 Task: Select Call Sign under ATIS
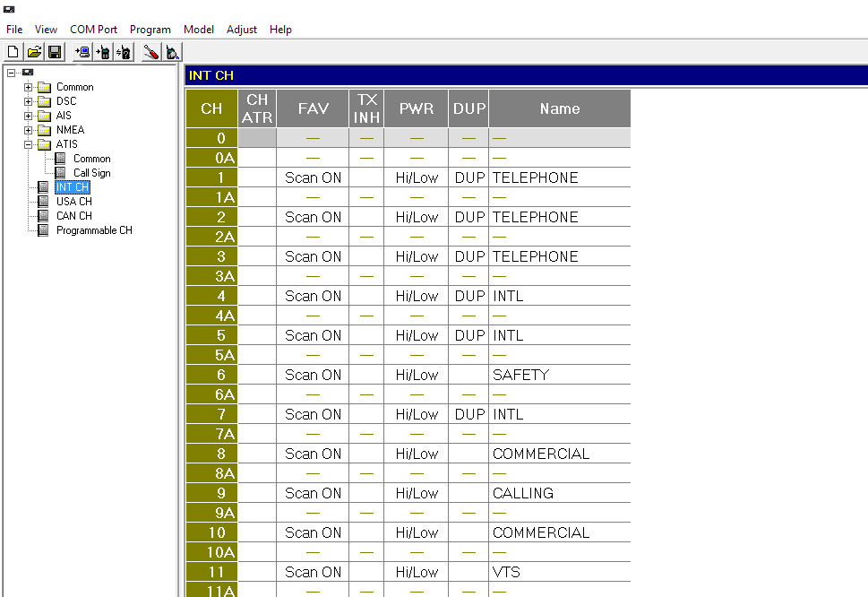(x=91, y=173)
